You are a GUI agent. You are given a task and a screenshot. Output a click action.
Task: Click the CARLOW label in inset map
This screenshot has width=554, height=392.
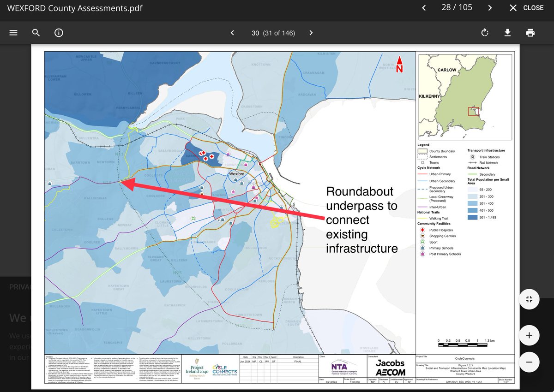pos(446,70)
